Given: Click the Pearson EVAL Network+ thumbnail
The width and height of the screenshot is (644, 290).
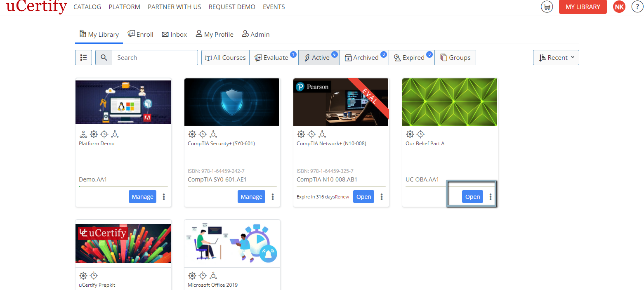Looking at the screenshot, I should (x=341, y=102).
